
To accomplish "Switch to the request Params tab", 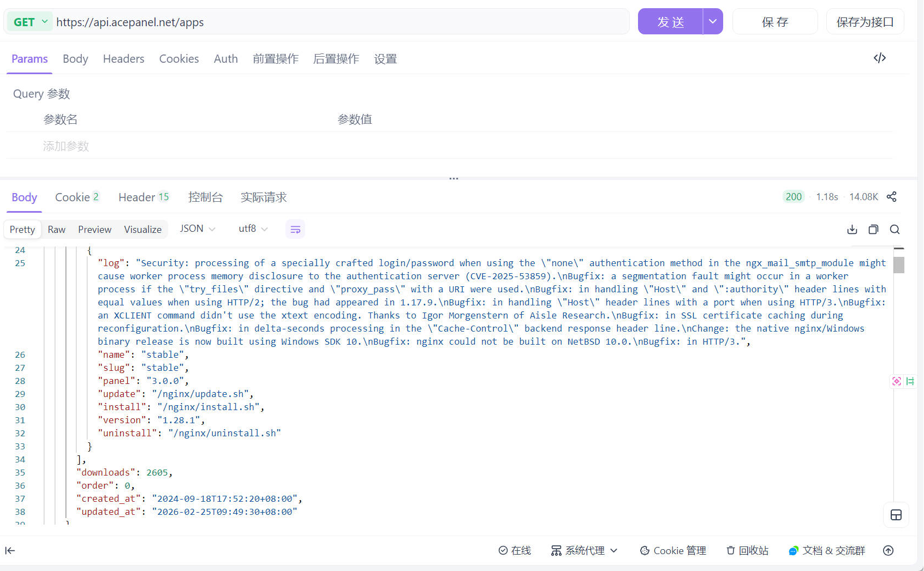I will point(29,59).
